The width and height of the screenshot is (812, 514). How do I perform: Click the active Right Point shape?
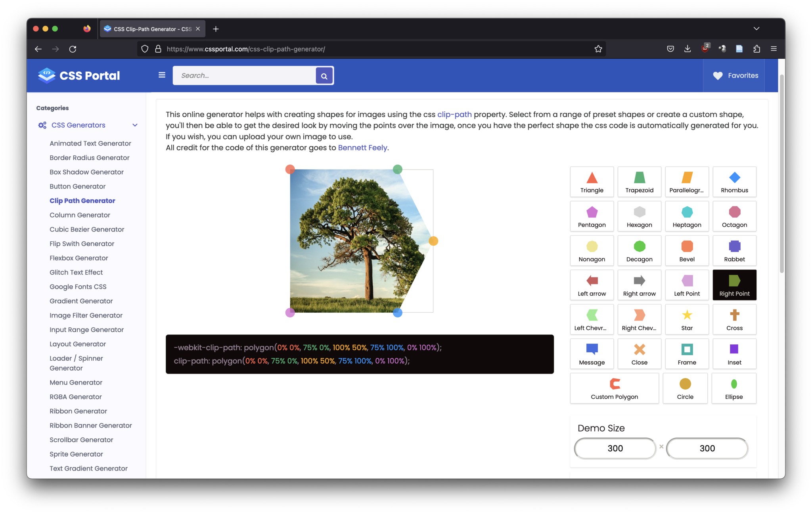pyautogui.click(x=734, y=285)
